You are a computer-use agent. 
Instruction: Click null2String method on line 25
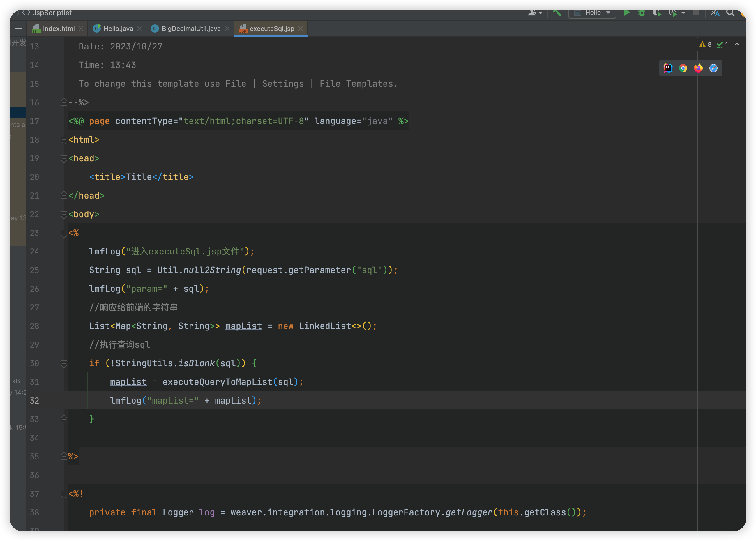pos(212,270)
